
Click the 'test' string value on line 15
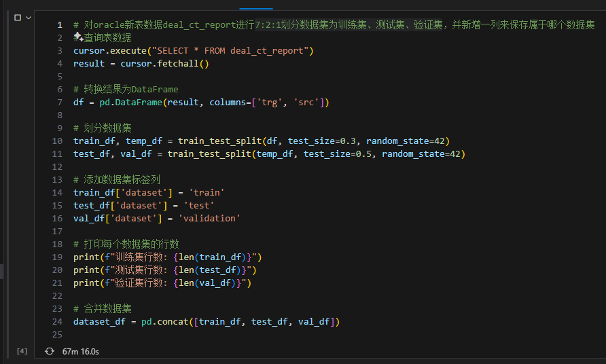(198, 206)
